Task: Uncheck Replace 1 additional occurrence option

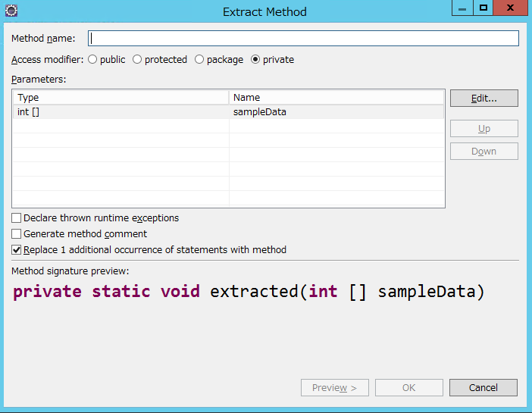Action: [x=16, y=250]
